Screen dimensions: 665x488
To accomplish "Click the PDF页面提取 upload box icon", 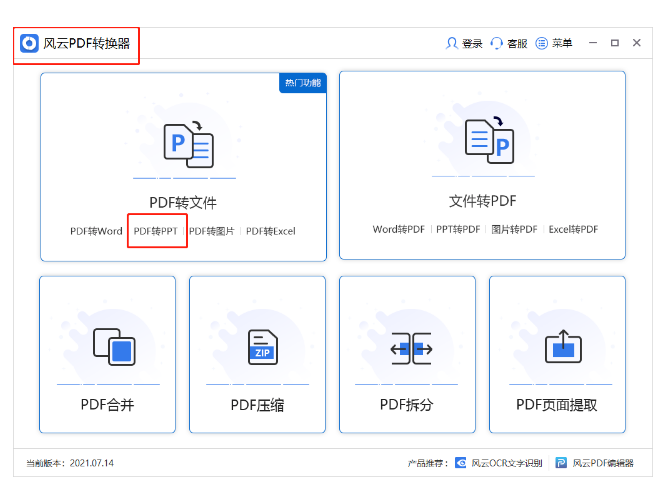I will point(563,346).
